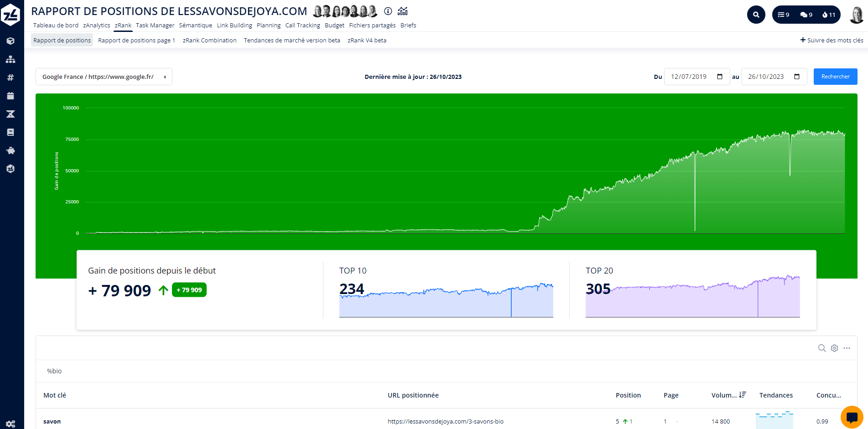
Task: Click the green +79 909 badge
Action: click(x=189, y=290)
